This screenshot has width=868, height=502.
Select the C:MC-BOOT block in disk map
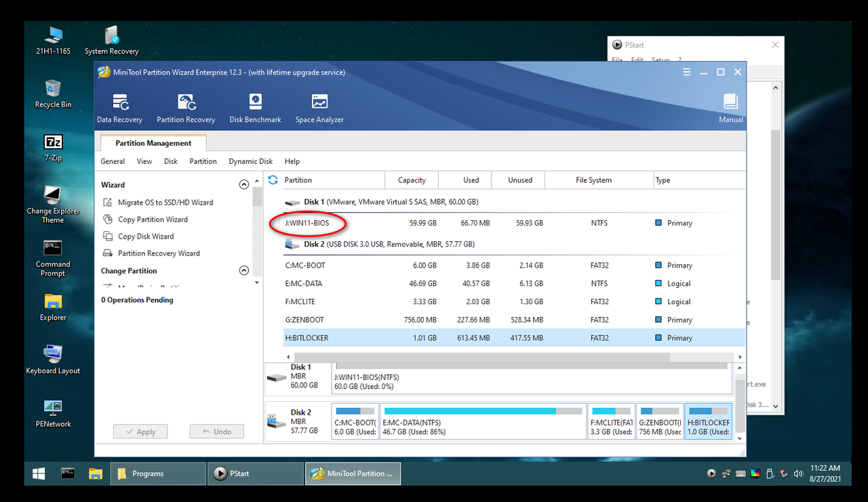point(355,421)
